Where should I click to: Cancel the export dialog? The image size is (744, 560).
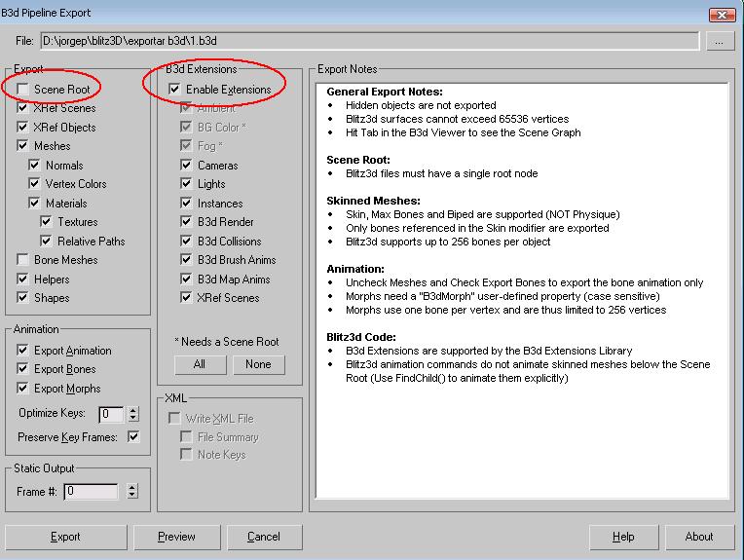264,537
